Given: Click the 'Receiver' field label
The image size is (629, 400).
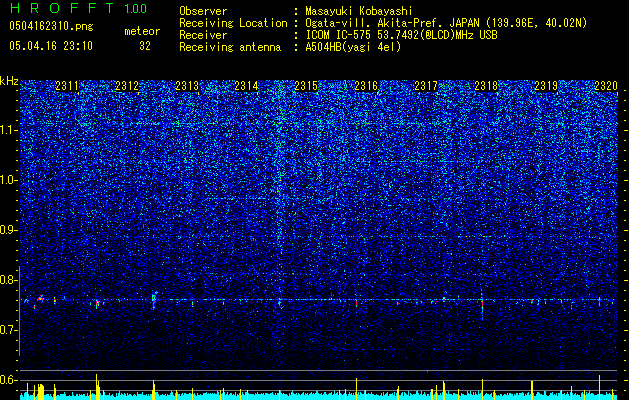Looking at the screenshot, I should 203,35.
